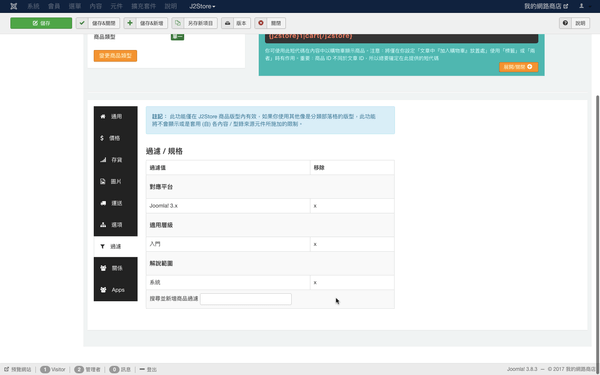Image resolution: width=600 pixels, height=375 pixels.
Task: Switch to the 關係 relations tab
Action: pyautogui.click(x=116, y=268)
